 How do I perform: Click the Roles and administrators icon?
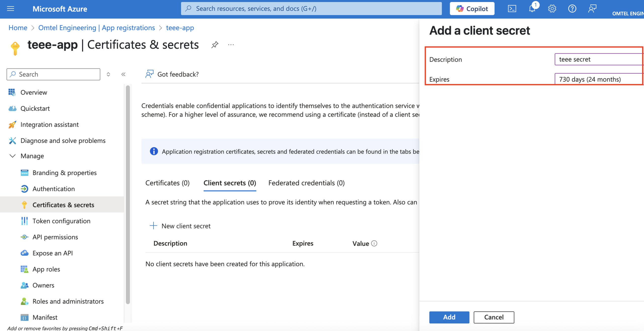(24, 301)
